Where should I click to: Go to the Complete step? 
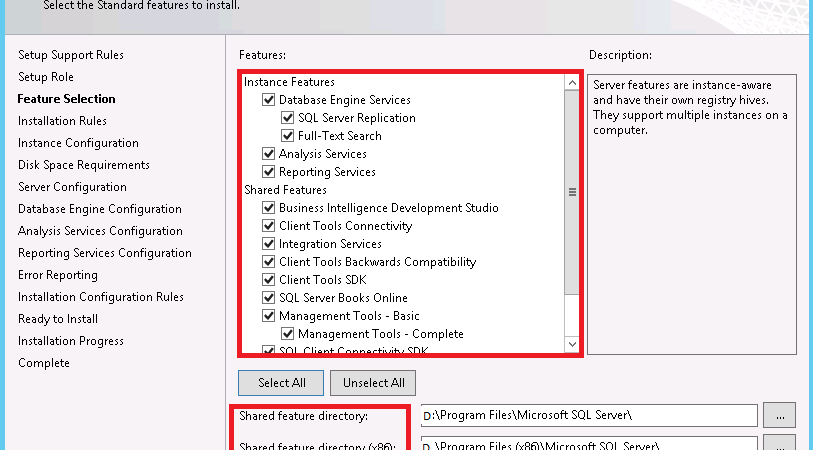point(44,363)
